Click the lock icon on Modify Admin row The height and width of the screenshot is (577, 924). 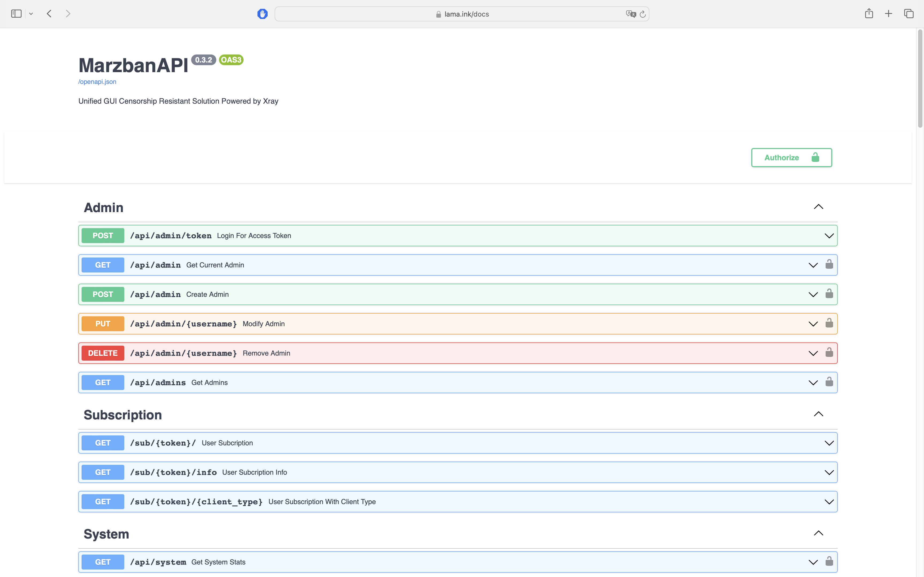(x=829, y=323)
